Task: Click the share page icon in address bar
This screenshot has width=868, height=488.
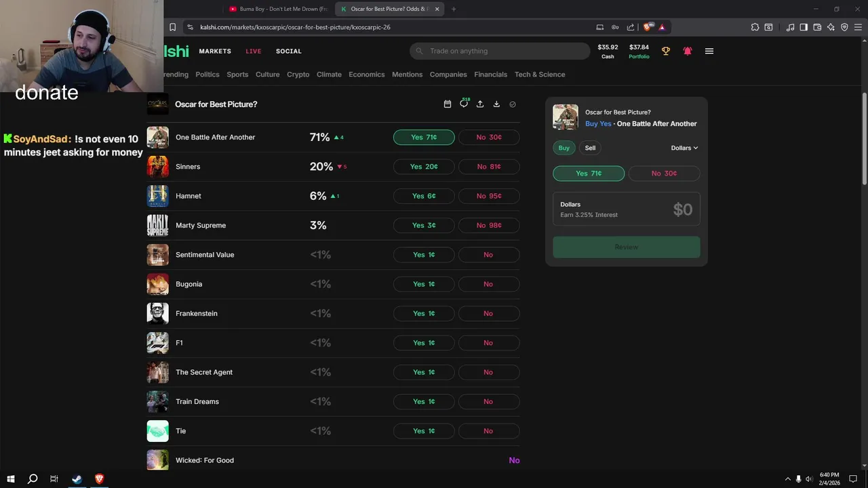Action: pyautogui.click(x=631, y=27)
